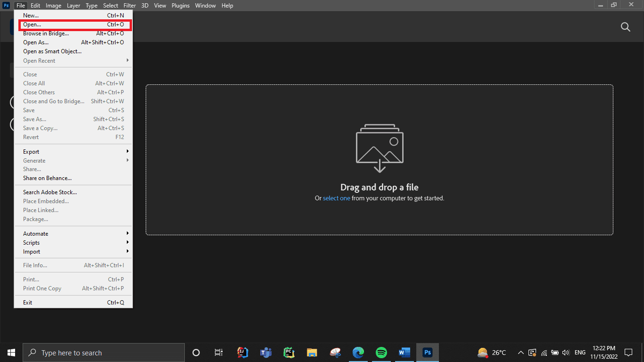
Task: Open Microsoft Word from the taskbar
Action: coord(404,352)
